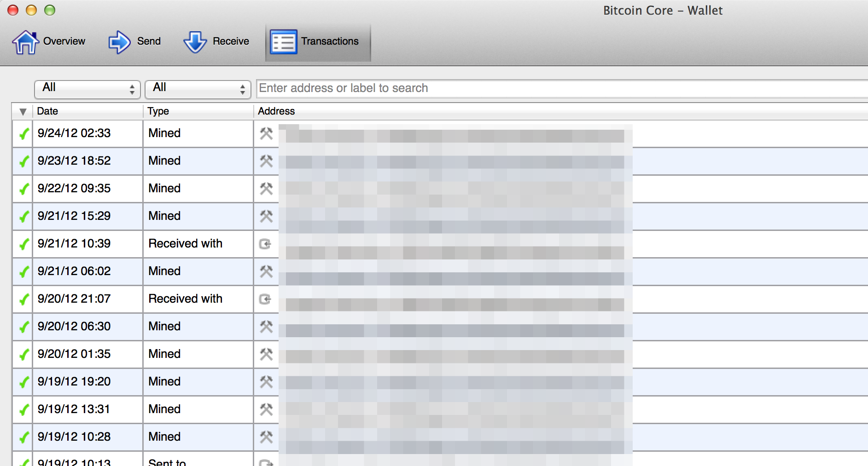The image size is (868, 466).
Task: Click the mining pickaxe icon for 9/22/12 09:35
Action: point(266,189)
